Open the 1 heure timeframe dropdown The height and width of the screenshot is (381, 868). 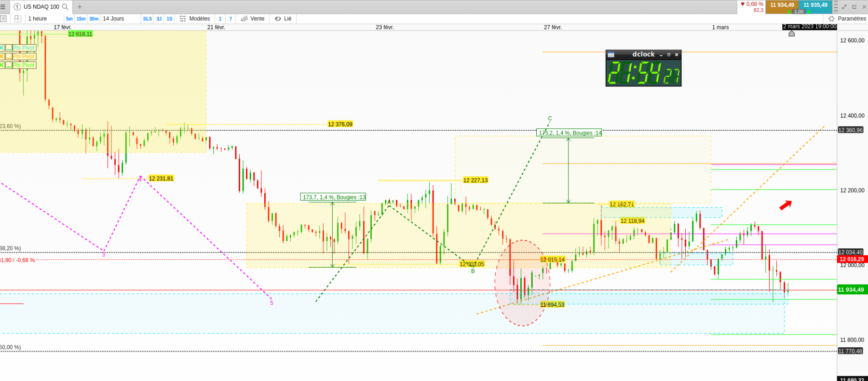(37, 19)
